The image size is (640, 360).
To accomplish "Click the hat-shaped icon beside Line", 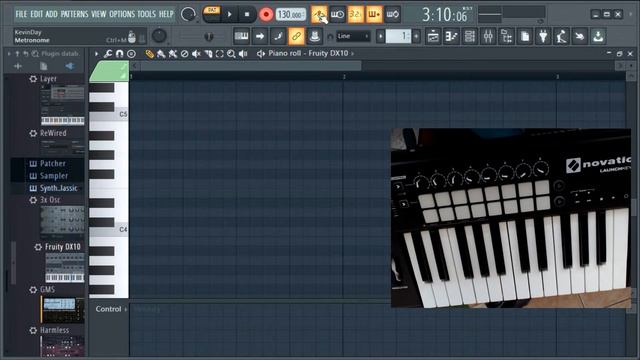I will point(314,36).
